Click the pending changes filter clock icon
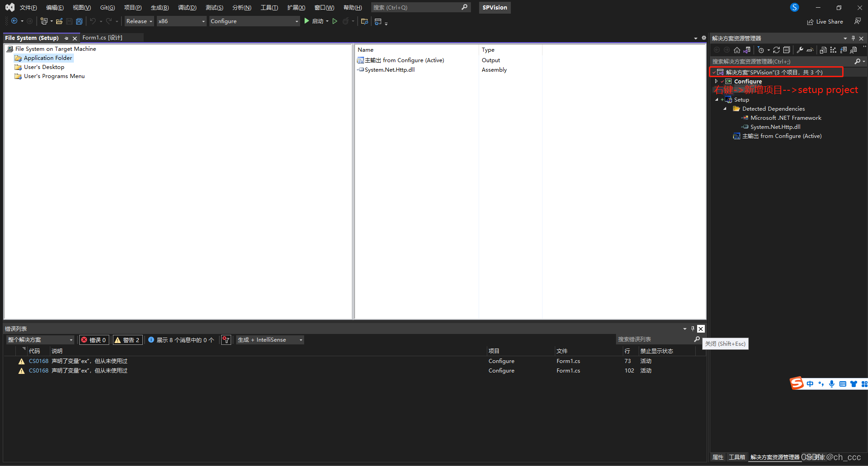This screenshot has width=868, height=466. pos(761,50)
